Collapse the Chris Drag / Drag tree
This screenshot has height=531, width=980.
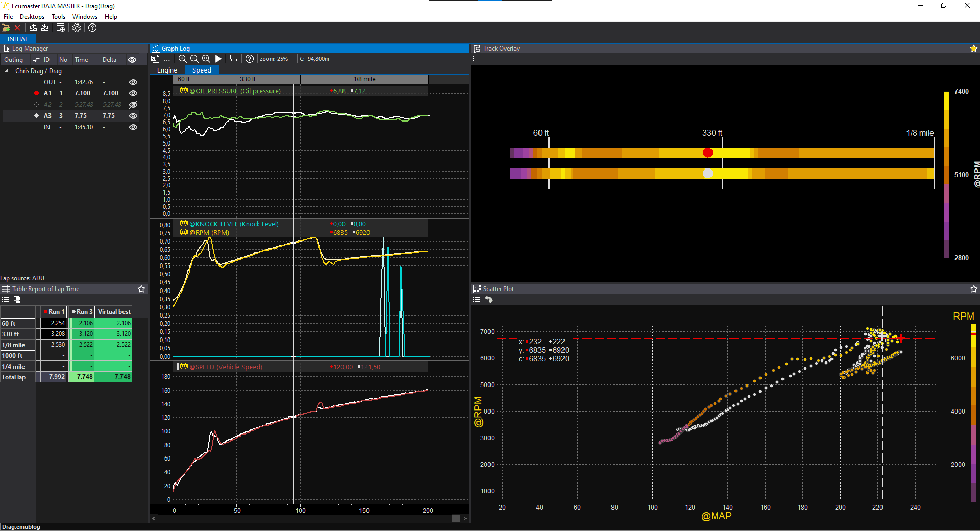pyautogui.click(x=7, y=71)
